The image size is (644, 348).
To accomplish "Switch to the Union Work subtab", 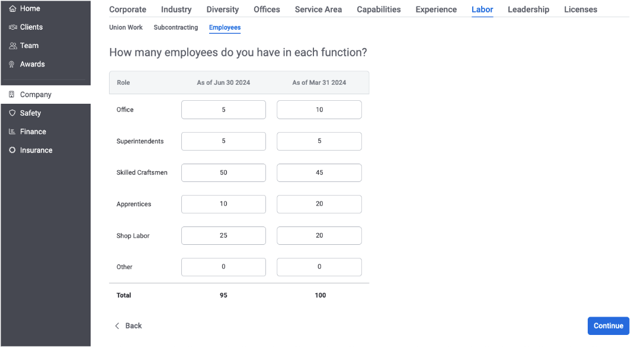I will click(126, 27).
